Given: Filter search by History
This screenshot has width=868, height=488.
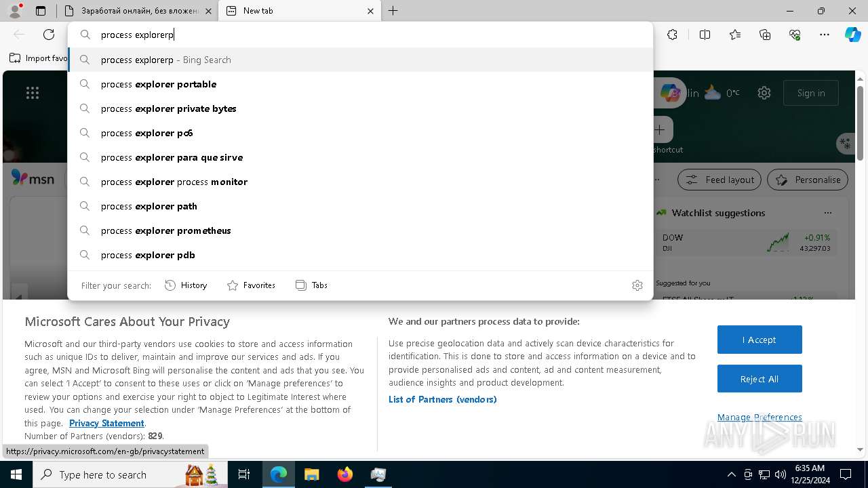Looking at the screenshot, I should [x=186, y=285].
